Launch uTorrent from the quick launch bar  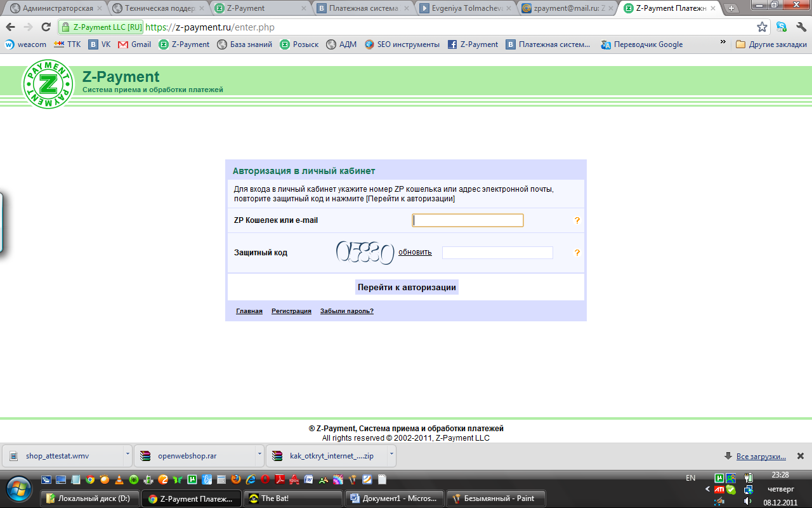click(x=192, y=480)
